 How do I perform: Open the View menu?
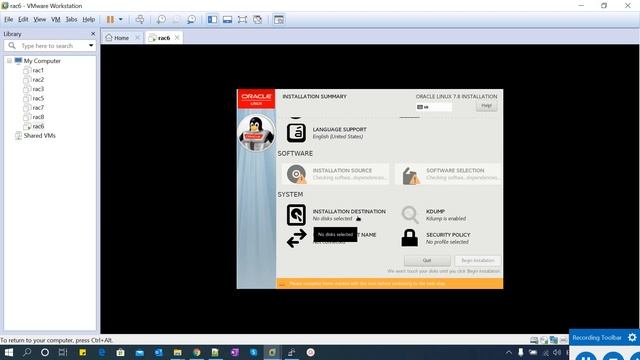pyautogui.click(x=40, y=20)
